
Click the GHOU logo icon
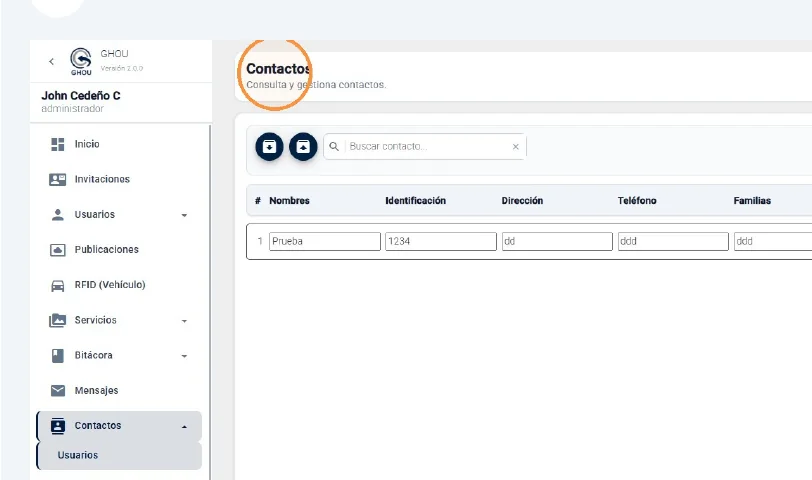tap(81, 62)
